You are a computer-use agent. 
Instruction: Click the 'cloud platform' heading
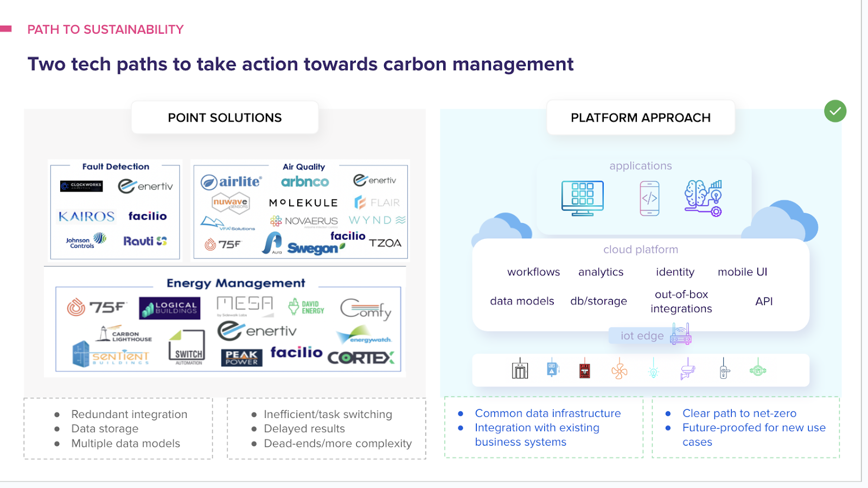pos(641,250)
